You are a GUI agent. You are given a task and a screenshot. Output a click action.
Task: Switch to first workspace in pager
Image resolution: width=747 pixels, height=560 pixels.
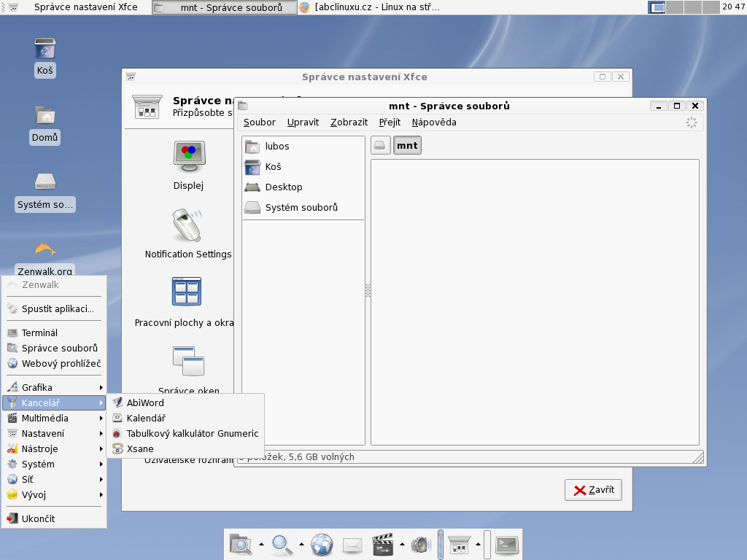point(657,7)
